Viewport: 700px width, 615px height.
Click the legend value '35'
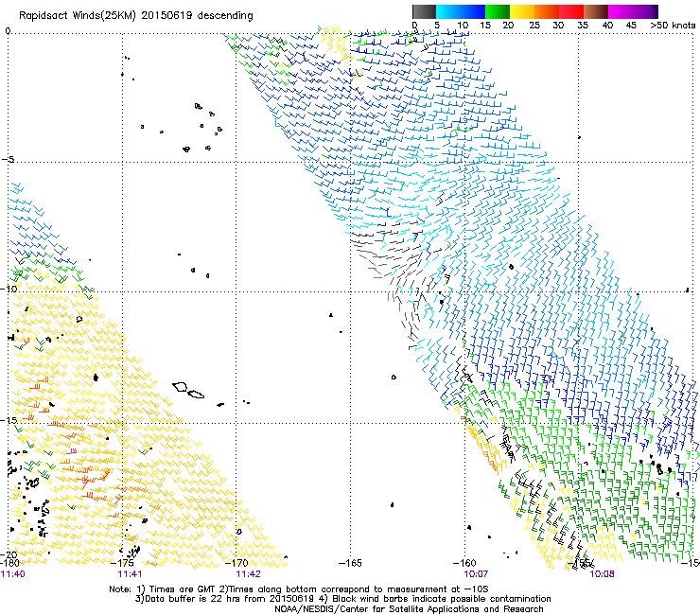pos(583,26)
